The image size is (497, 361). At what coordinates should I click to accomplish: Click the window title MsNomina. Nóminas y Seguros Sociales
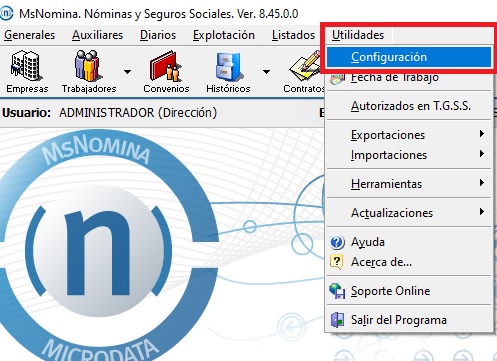(126, 14)
